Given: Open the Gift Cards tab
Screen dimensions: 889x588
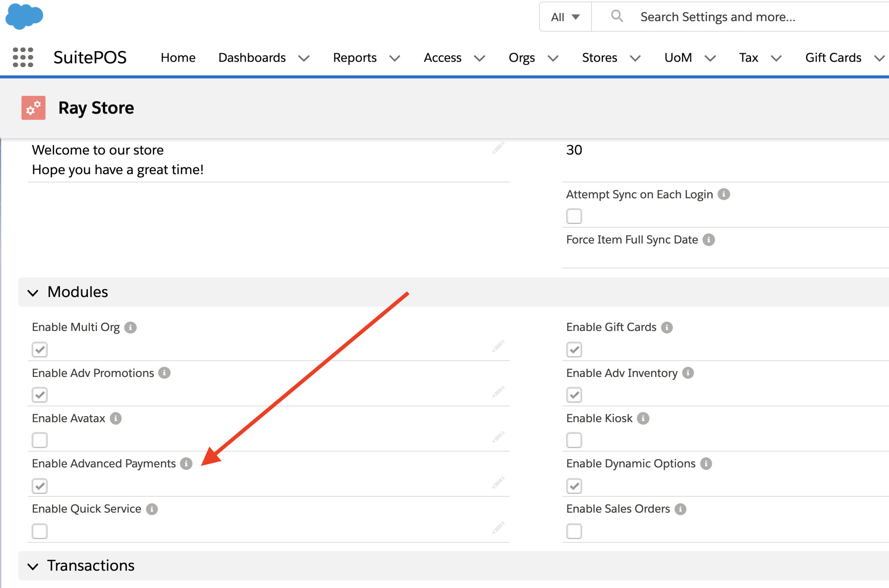Looking at the screenshot, I should 833,57.
